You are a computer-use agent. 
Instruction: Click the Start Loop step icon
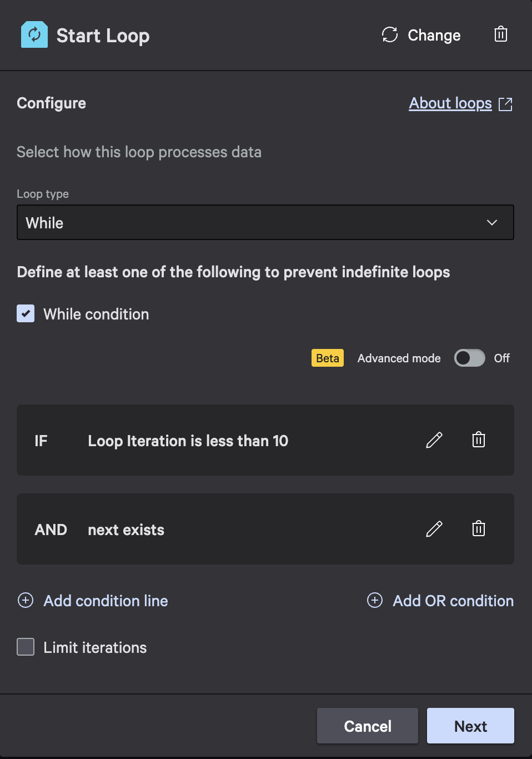pos(34,34)
